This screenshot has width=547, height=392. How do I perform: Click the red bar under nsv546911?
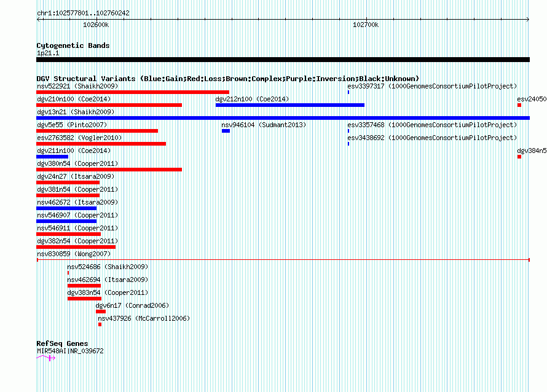(68, 234)
